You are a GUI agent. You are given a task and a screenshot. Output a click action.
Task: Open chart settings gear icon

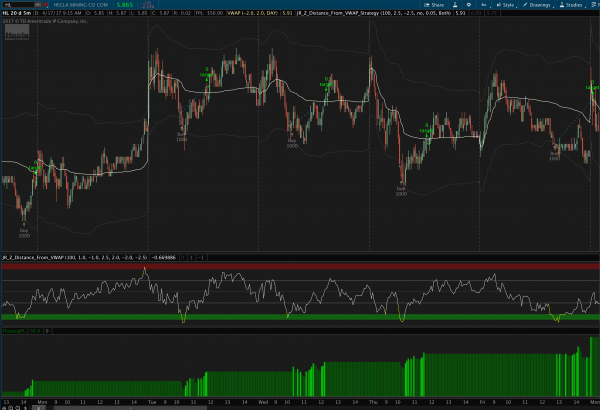(x=469, y=5)
